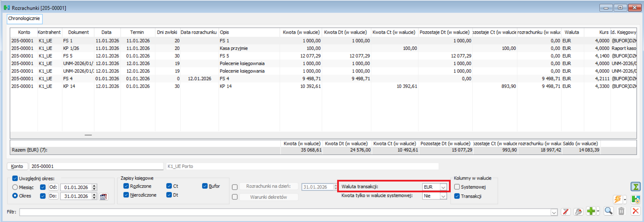
Task: Open the calendar icon next to Do date
Action: tap(103, 196)
